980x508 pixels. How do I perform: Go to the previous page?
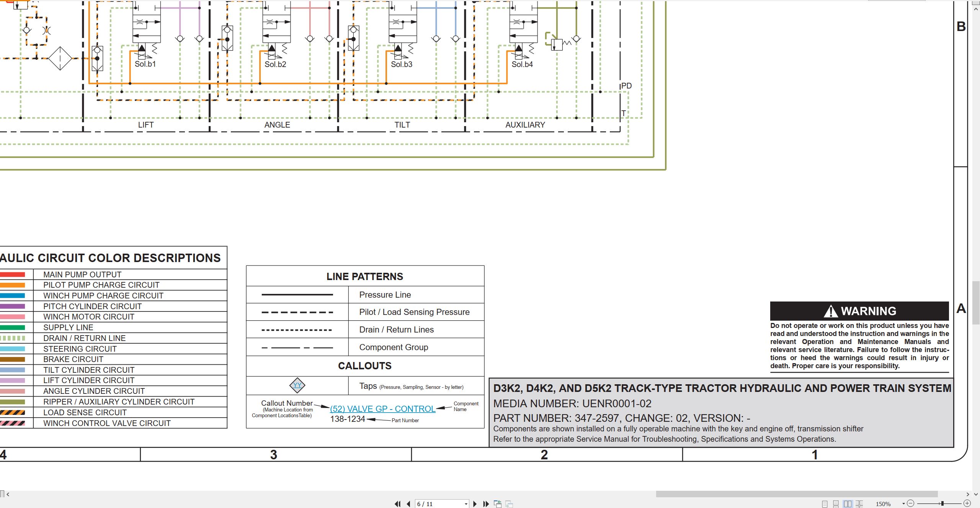point(408,504)
